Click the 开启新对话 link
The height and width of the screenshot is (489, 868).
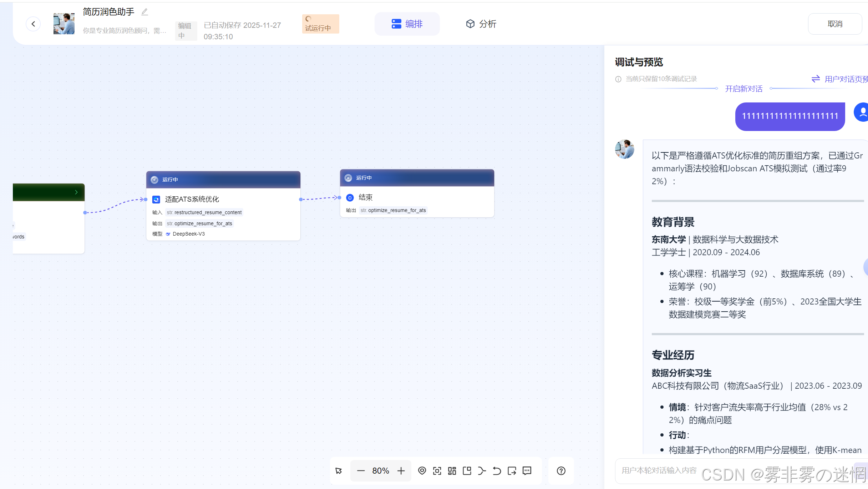pyautogui.click(x=743, y=89)
